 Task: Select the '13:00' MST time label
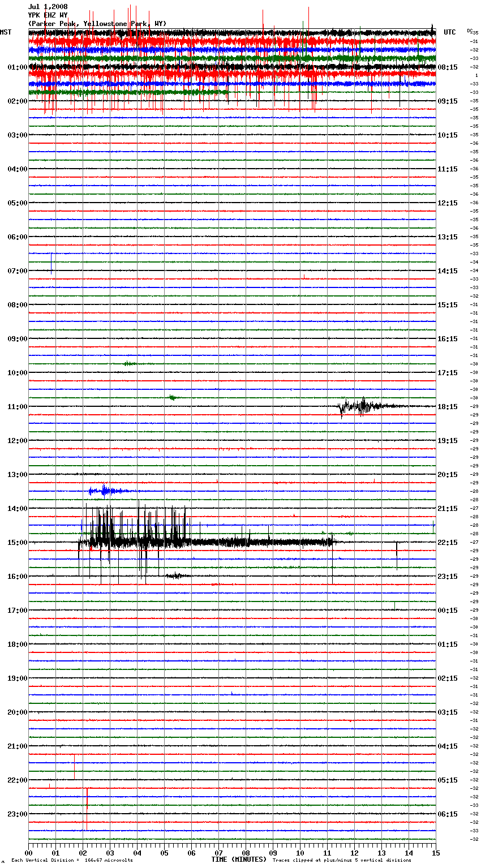click(17, 475)
